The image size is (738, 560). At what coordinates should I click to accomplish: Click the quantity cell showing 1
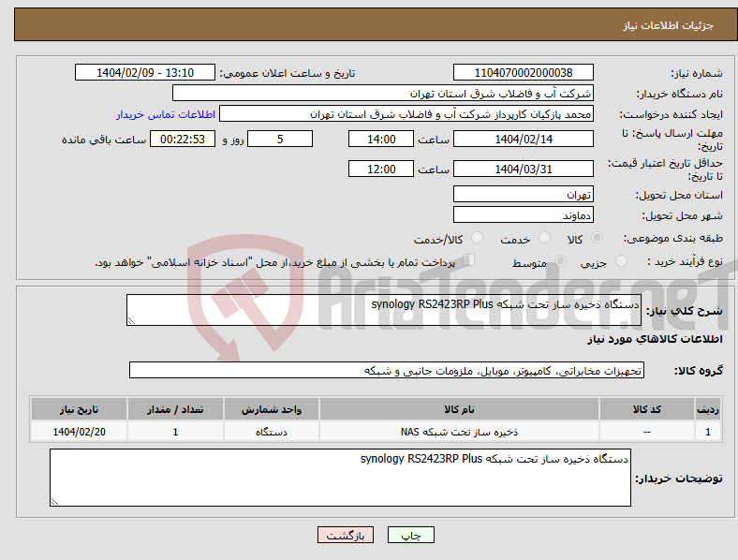point(175,431)
